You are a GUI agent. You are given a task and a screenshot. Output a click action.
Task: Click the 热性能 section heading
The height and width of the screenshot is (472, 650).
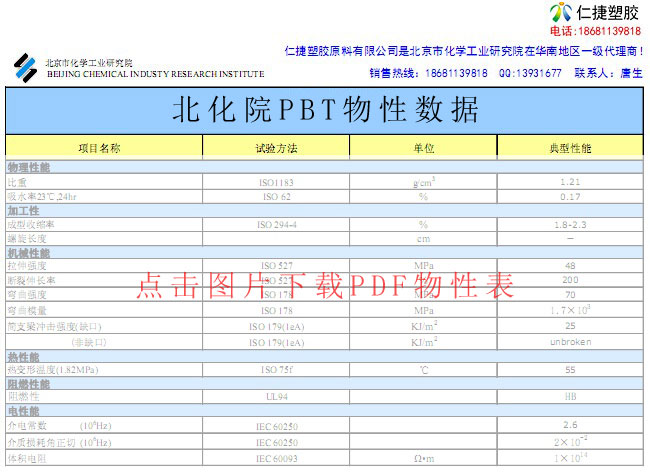pyautogui.click(x=23, y=357)
